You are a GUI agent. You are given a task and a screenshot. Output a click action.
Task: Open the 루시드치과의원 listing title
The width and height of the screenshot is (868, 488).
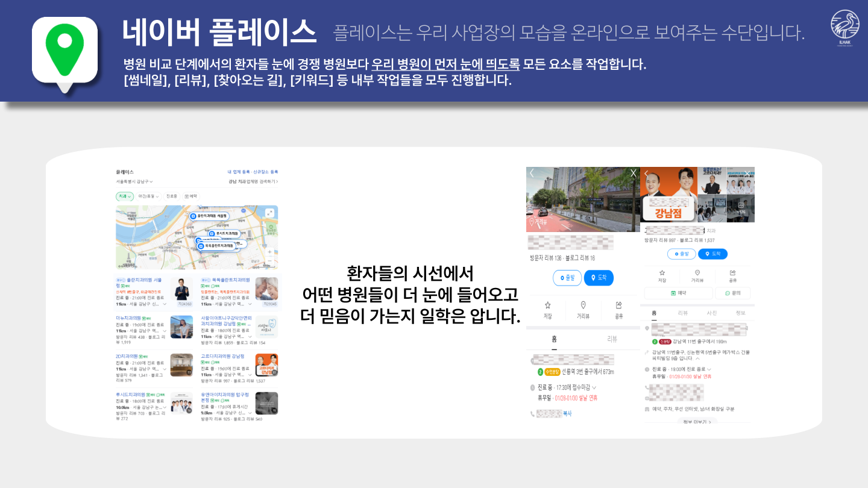(x=130, y=395)
